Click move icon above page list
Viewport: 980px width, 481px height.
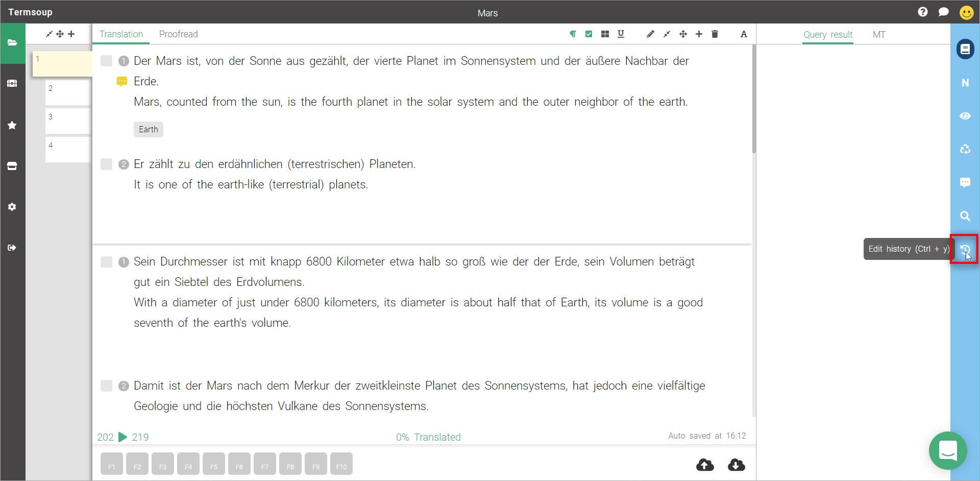click(x=60, y=34)
